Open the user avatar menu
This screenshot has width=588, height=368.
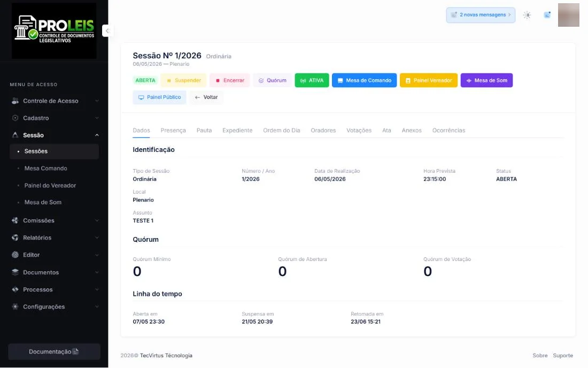569,15
